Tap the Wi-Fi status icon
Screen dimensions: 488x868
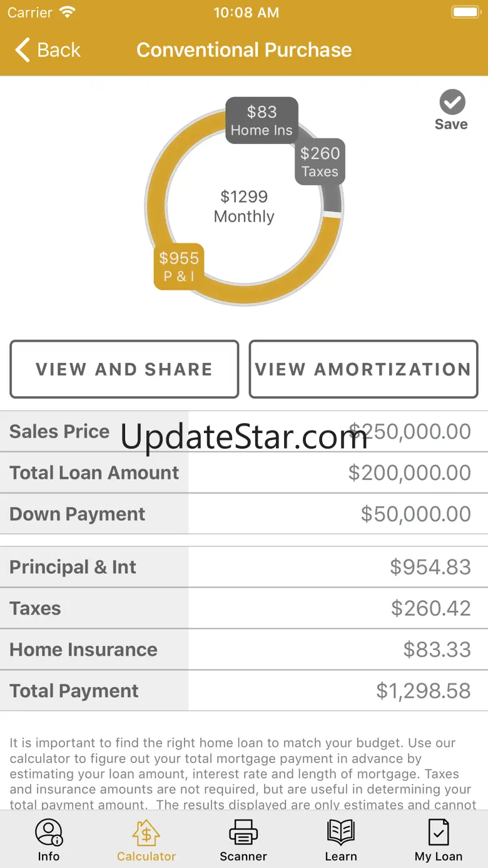pos(66,13)
